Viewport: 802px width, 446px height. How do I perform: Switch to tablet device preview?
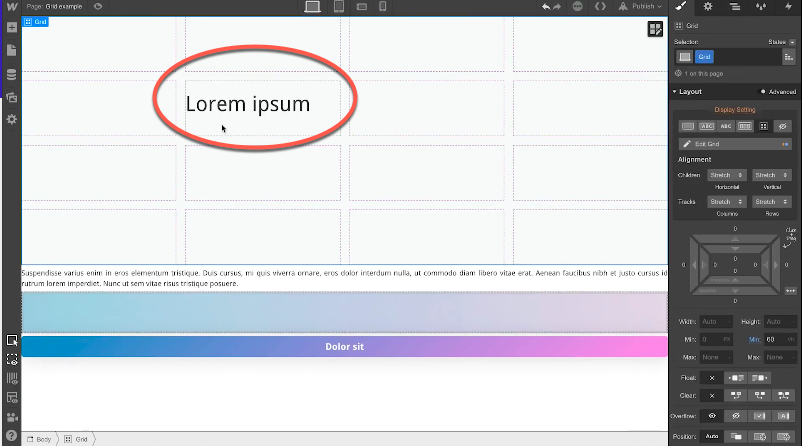click(x=339, y=7)
